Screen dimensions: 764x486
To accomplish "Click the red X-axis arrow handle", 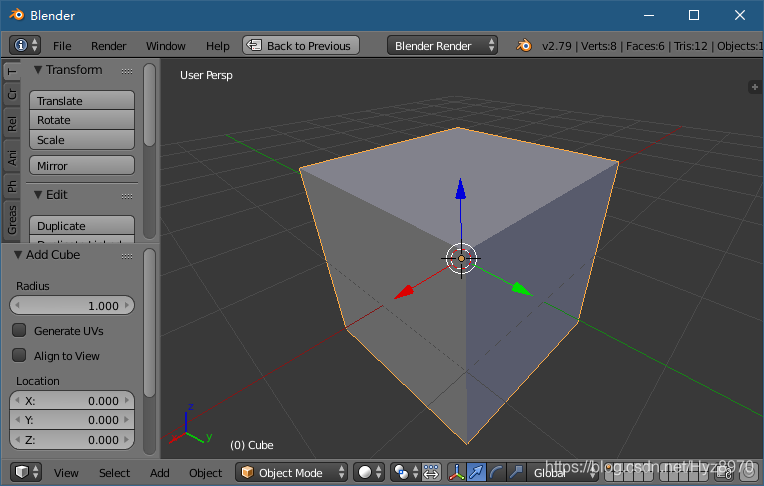I will coord(404,292).
